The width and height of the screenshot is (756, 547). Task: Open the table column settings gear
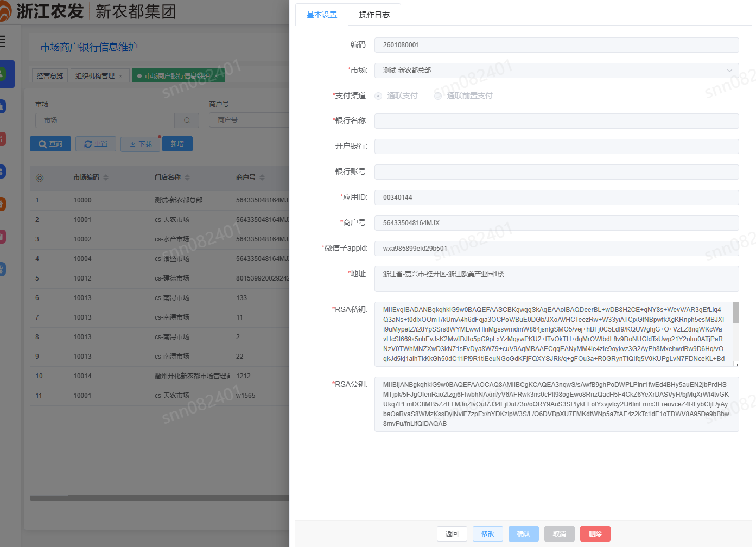click(x=40, y=178)
